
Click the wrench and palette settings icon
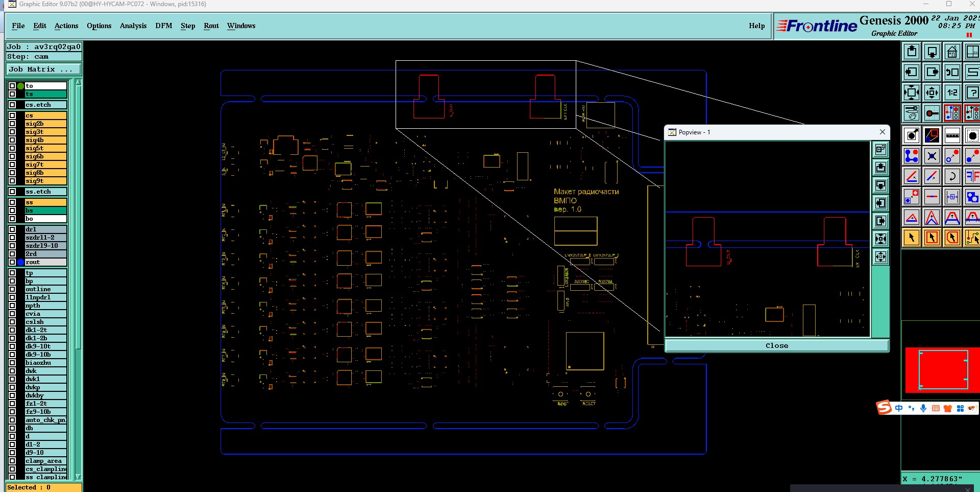912,113
